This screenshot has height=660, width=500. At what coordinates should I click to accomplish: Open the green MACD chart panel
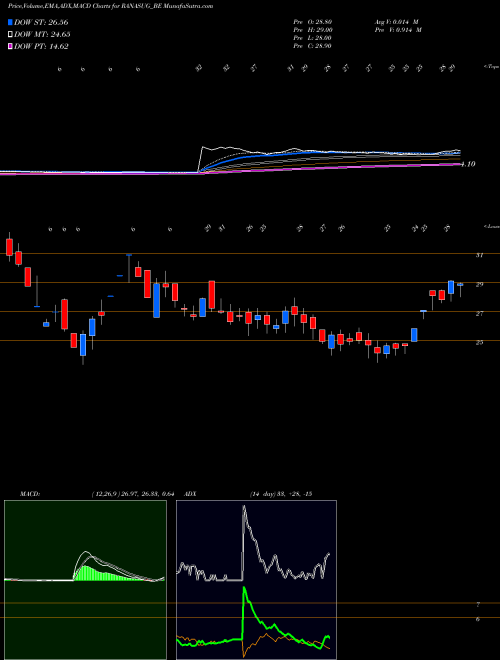coord(85,580)
